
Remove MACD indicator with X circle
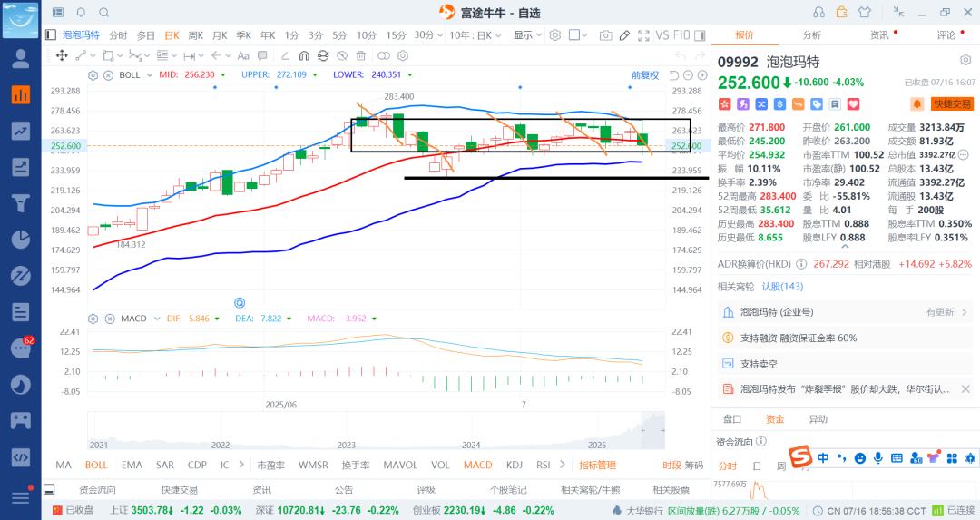coord(110,319)
